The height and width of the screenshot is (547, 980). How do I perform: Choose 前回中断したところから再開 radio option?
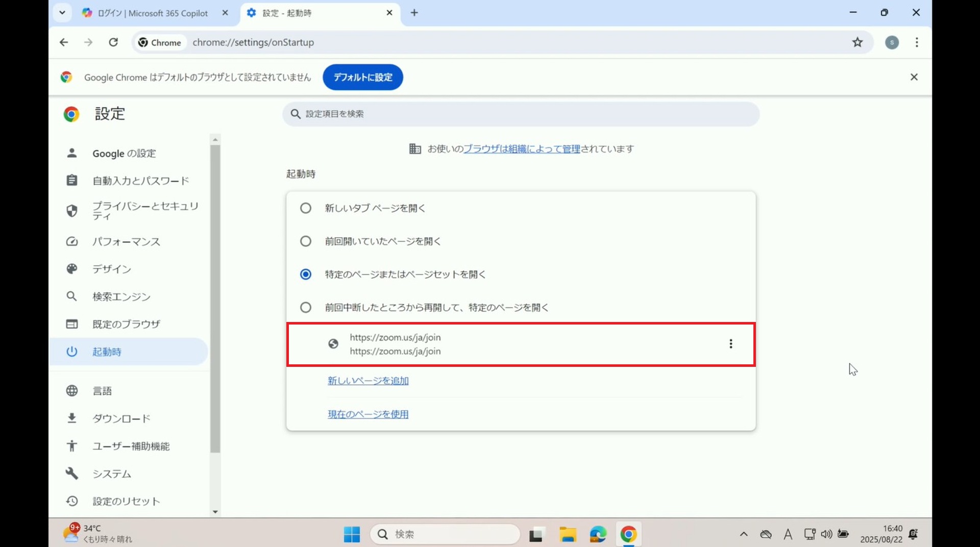coord(305,308)
